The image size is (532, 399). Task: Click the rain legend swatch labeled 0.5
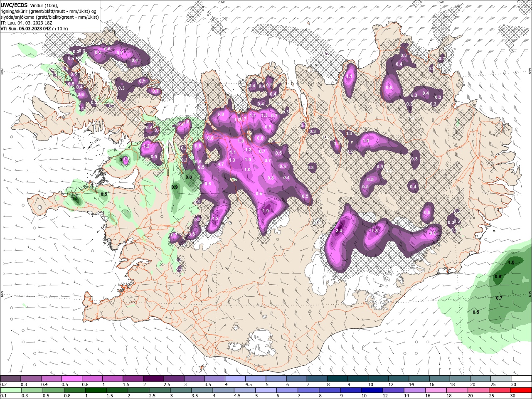coord(53,390)
